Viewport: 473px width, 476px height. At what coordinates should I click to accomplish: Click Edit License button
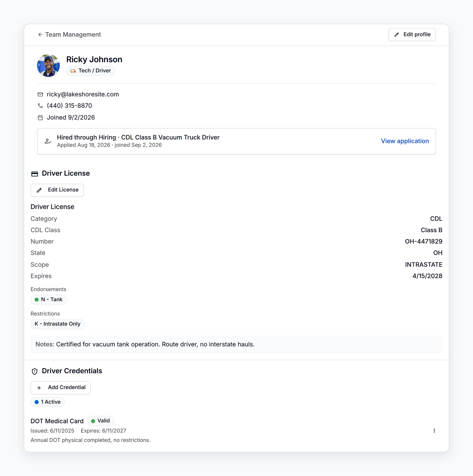[57, 190]
